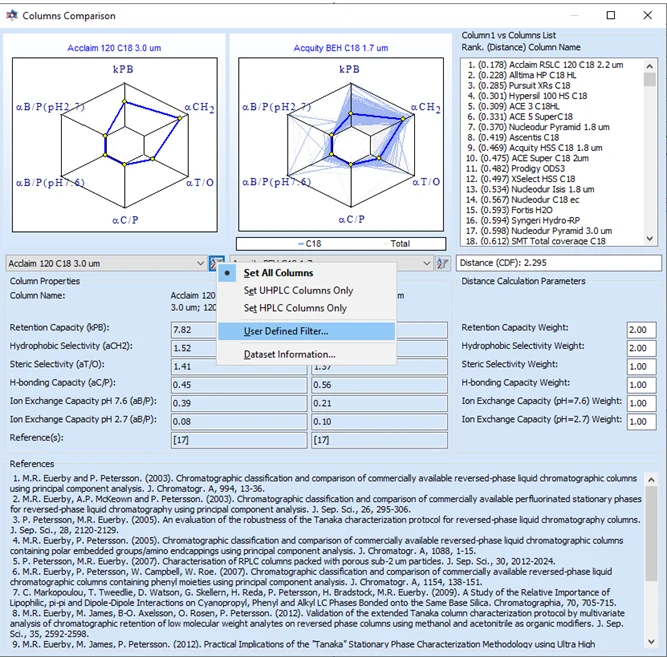This screenshot has width=667, height=657.
Task: Click second column Ion Exchange value 0.10
Action: click(x=379, y=421)
